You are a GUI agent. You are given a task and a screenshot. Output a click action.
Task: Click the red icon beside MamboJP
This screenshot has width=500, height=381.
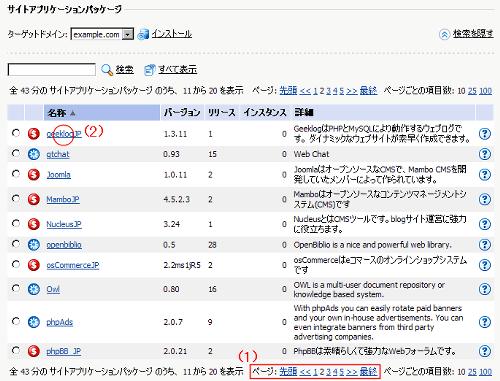coord(34,199)
